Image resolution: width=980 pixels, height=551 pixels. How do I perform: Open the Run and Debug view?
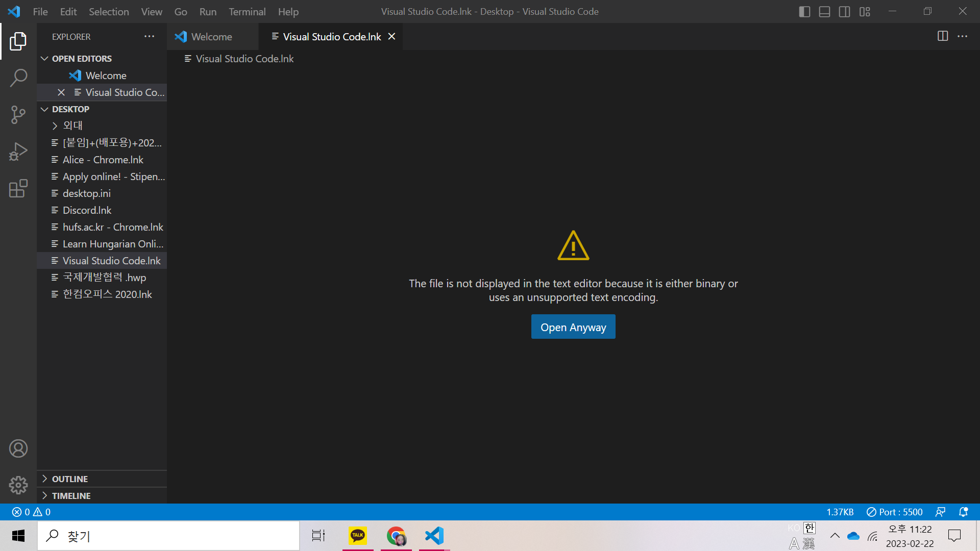18,152
